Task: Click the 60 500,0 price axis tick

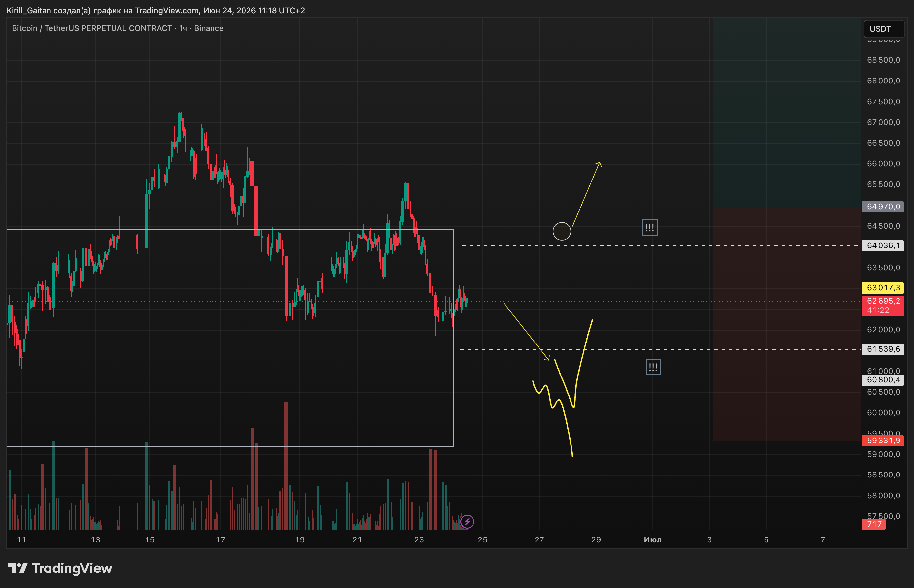Action: [x=883, y=392]
